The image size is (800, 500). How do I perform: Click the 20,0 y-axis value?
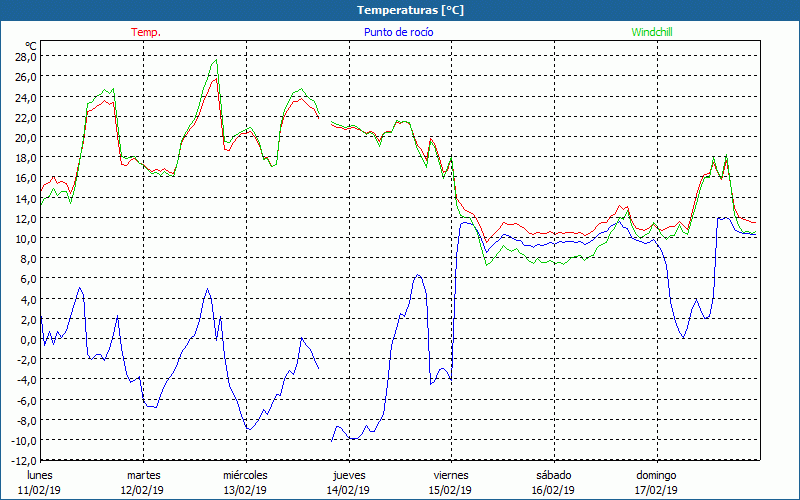(x=27, y=137)
